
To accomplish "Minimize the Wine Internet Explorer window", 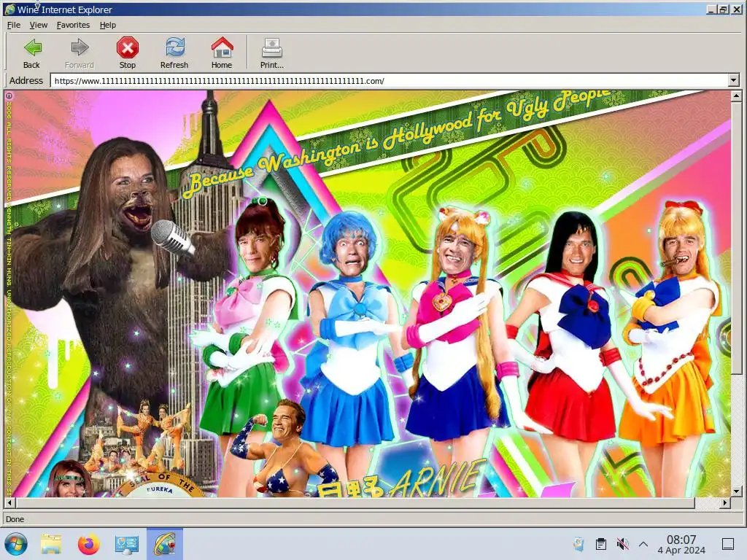I will (711, 9).
